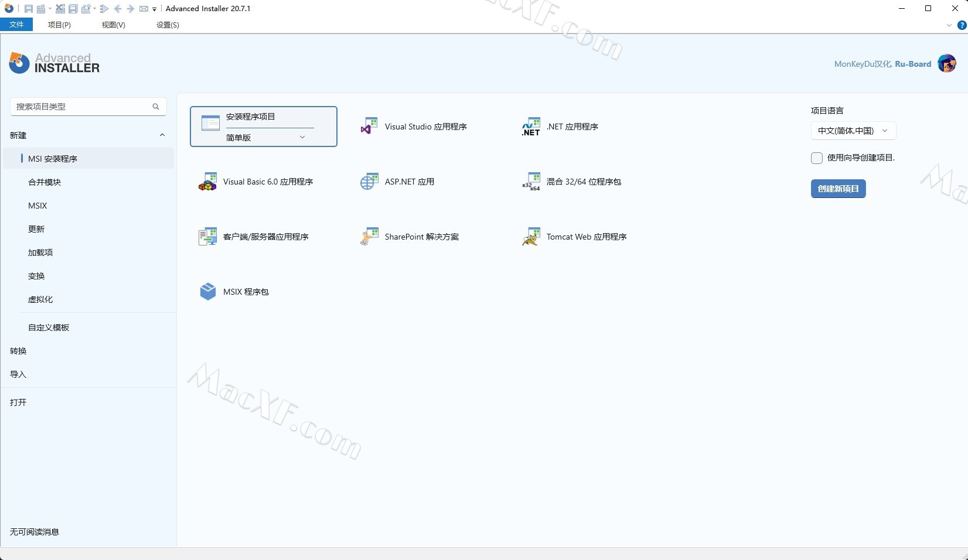Viewport: 968px width, 560px height.
Task: Click the magnifier search icon
Action: pyautogui.click(x=156, y=107)
